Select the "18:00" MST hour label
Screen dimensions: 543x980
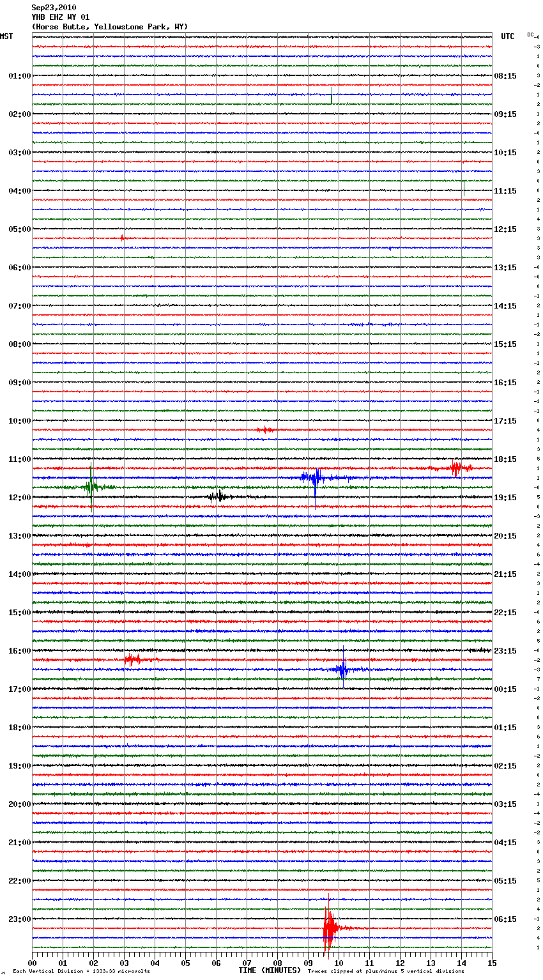click(20, 728)
